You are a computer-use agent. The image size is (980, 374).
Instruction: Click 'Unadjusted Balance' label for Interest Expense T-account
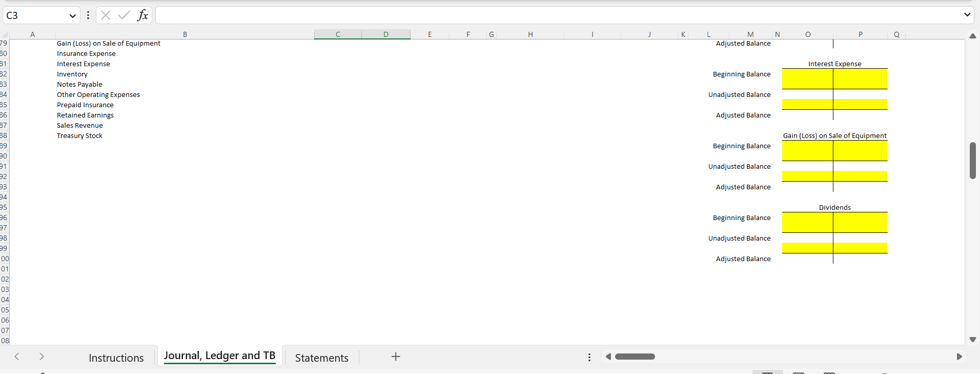coord(740,95)
